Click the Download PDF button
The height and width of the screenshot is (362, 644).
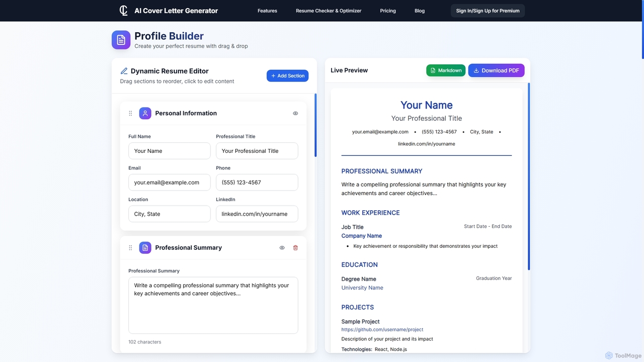(496, 70)
